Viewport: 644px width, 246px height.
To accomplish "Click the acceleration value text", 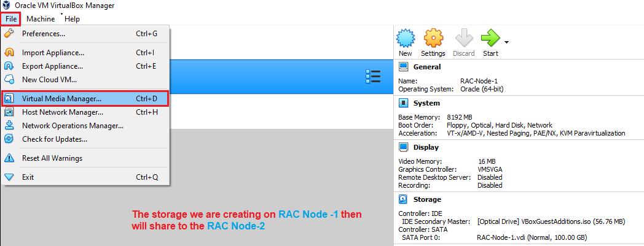I will 536,133.
